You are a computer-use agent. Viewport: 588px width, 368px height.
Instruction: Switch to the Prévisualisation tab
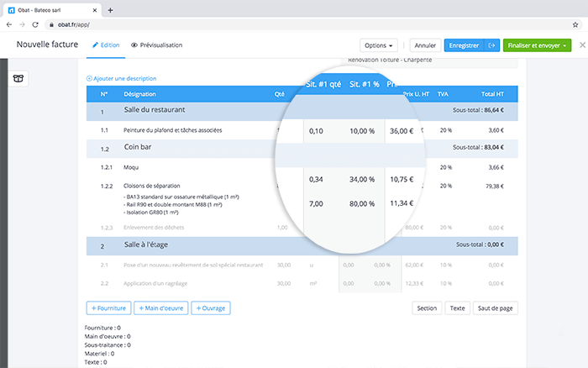coord(157,45)
